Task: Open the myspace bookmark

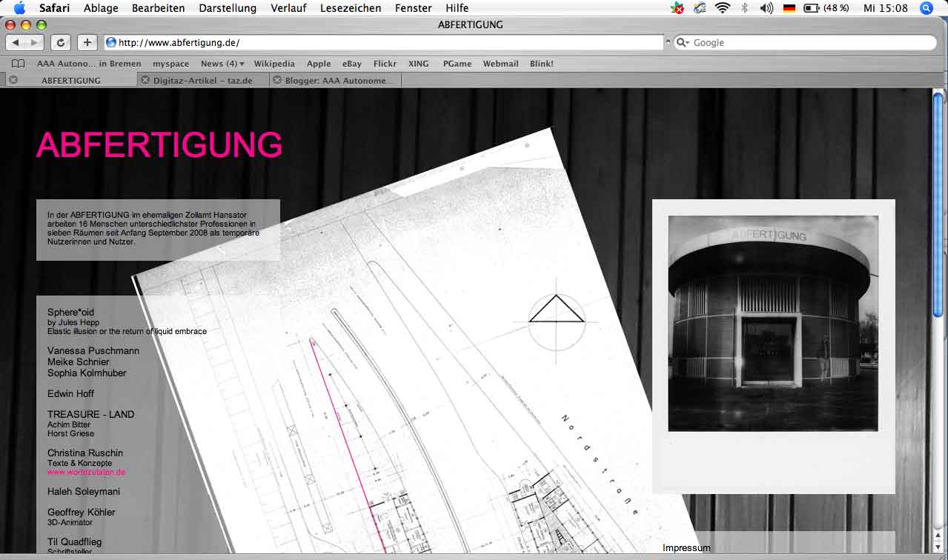Action: [x=170, y=64]
